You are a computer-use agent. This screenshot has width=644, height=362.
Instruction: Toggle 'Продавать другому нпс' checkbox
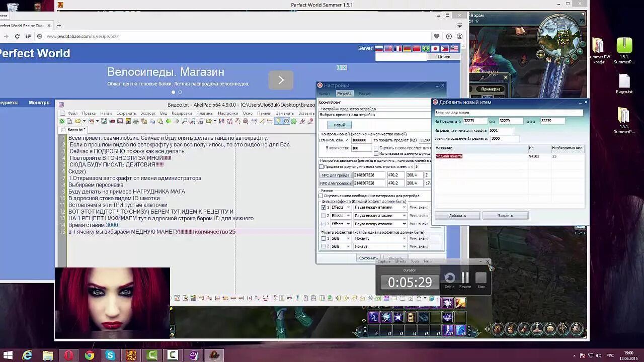(x=322, y=167)
